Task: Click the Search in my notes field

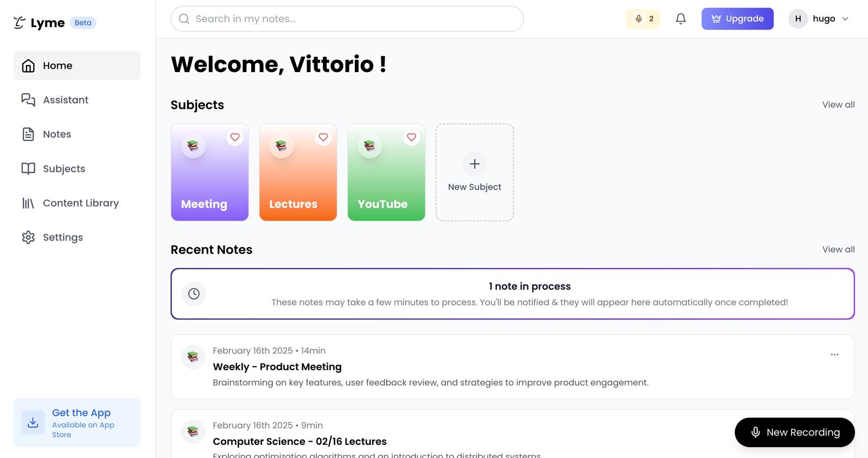Action: (x=347, y=19)
